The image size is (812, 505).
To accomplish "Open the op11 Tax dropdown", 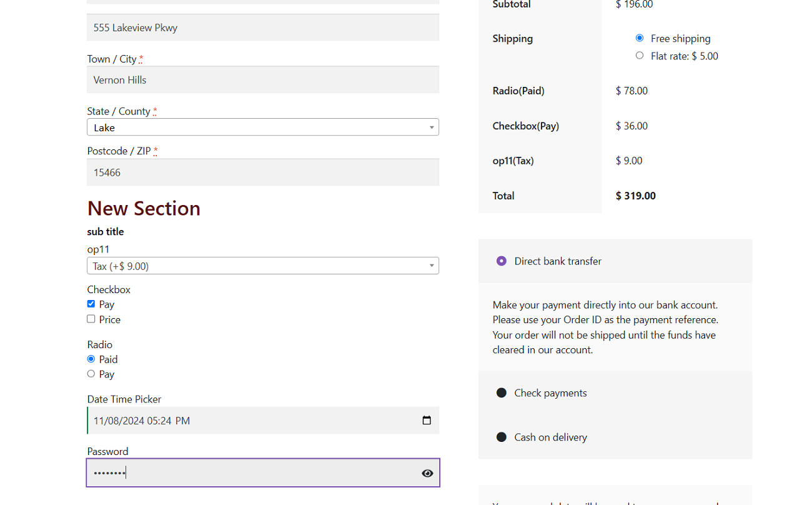I will pyautogui.click(x=263, y=266).
